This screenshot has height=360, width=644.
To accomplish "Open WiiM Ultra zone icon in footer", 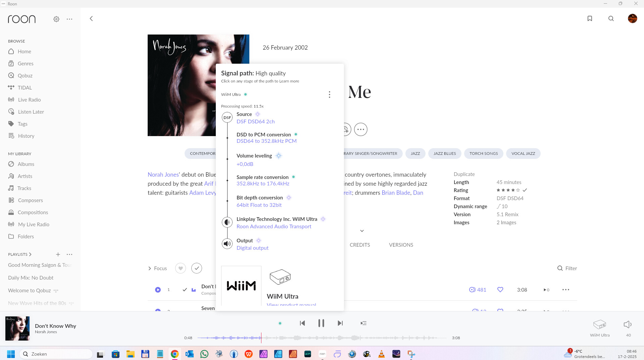I will pyautogui.click(x=600, y=324).
